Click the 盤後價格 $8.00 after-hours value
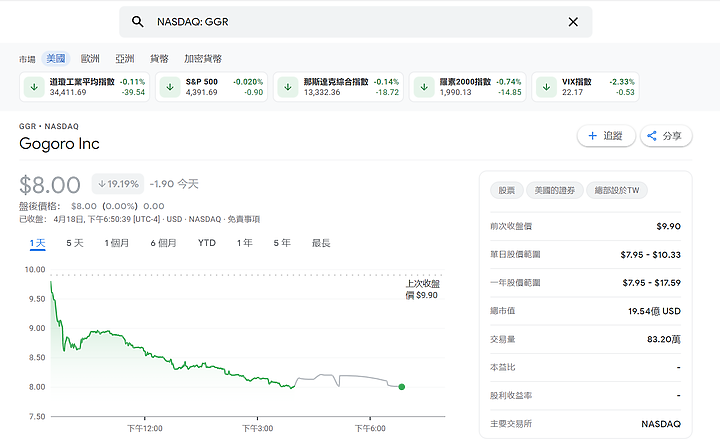720x443 pixels. [x=84, y=206]
